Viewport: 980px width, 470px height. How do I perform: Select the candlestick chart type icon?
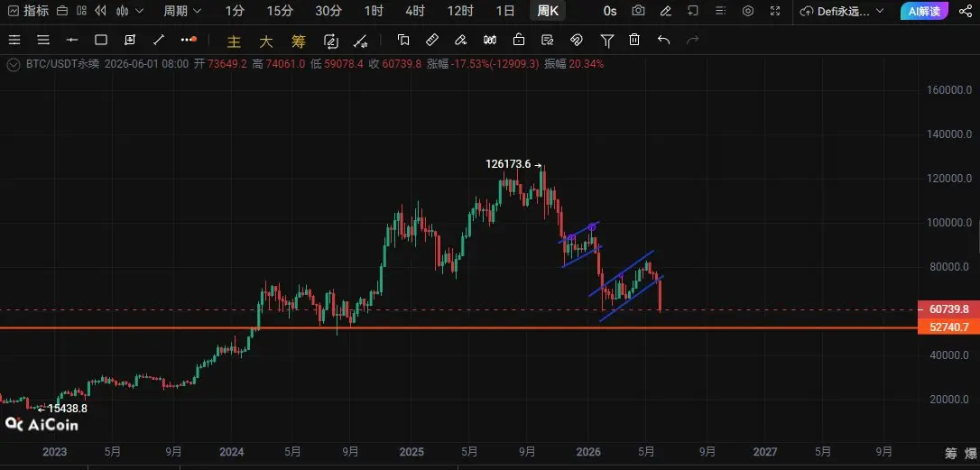[x=123, y=11]
